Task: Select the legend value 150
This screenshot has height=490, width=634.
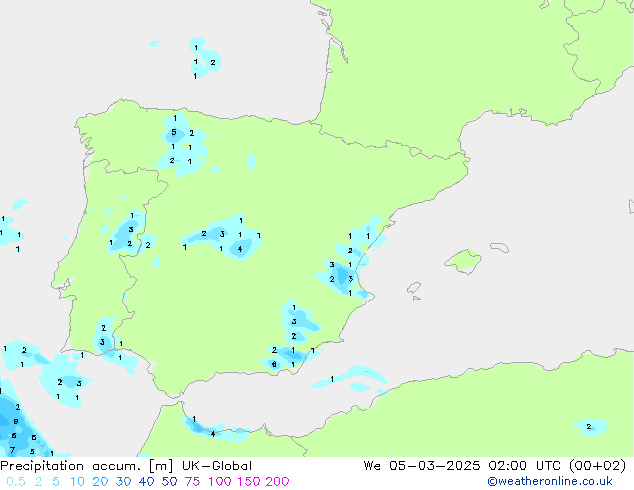Action: 249,482
